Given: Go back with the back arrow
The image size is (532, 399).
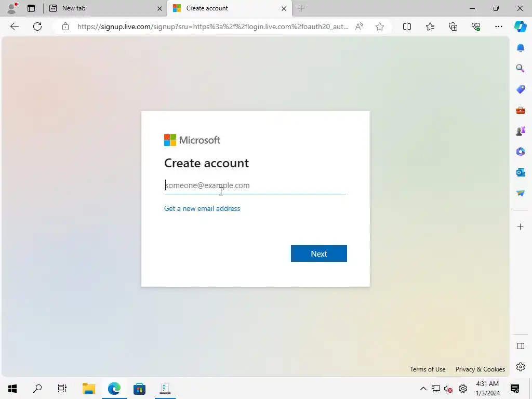Looking at the screenshot, I should pos(15,26).
